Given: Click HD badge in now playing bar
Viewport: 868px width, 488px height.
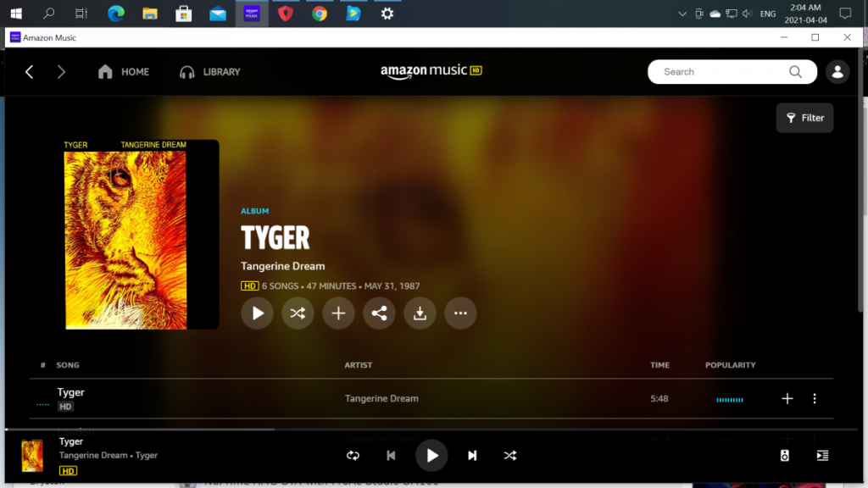Looking at the screenshot, I should tap(68, 471).
